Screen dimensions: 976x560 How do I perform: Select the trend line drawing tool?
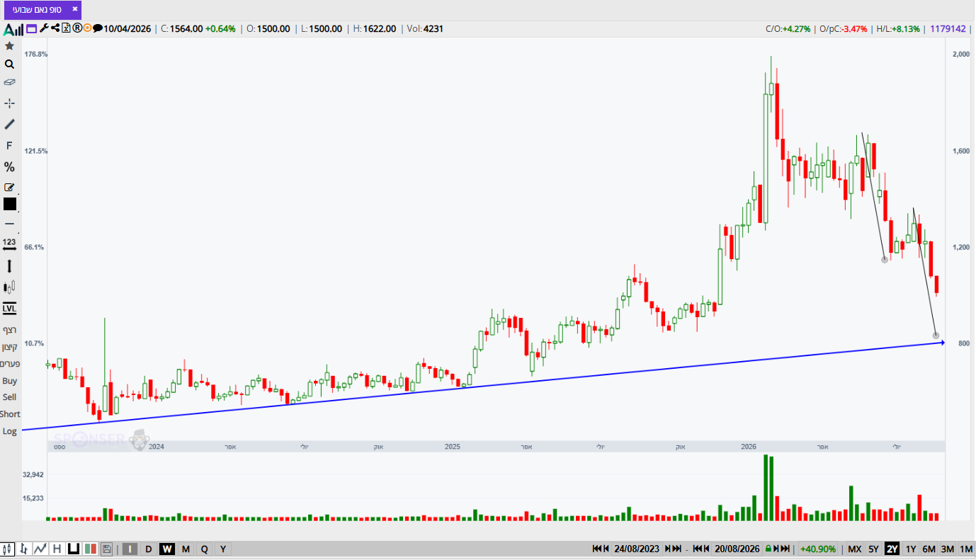(x=9, y=125)
